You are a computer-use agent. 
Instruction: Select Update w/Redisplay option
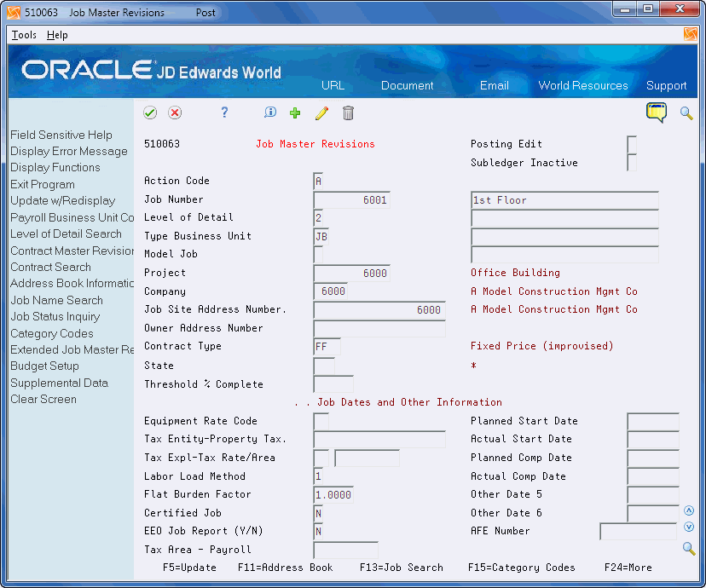(63, 200)
